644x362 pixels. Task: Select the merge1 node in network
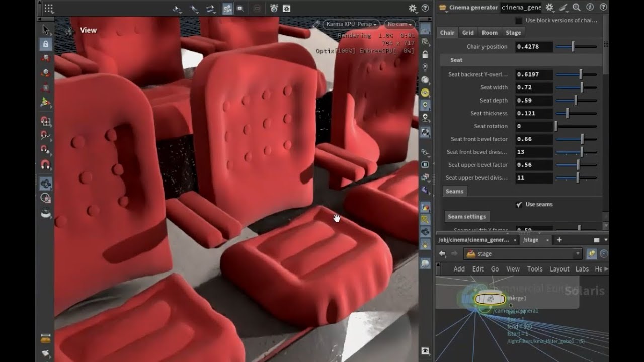pyautogui.click(x=490, y=299)
